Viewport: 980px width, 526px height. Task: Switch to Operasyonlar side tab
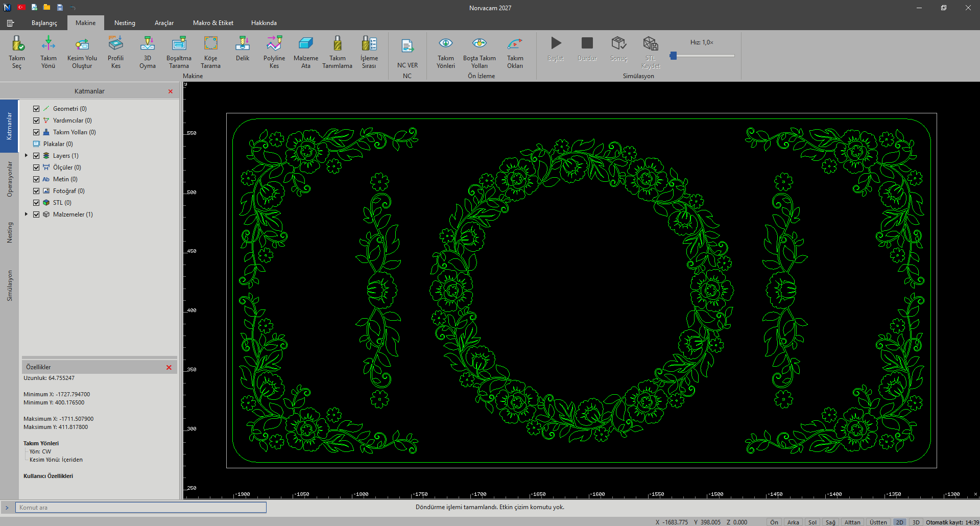[9, 179]
